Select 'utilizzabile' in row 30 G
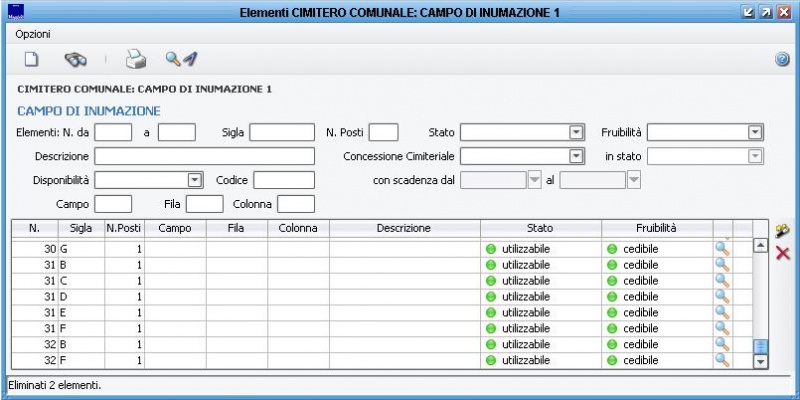This screenshot has width=800, height=400. click(526, 249)
